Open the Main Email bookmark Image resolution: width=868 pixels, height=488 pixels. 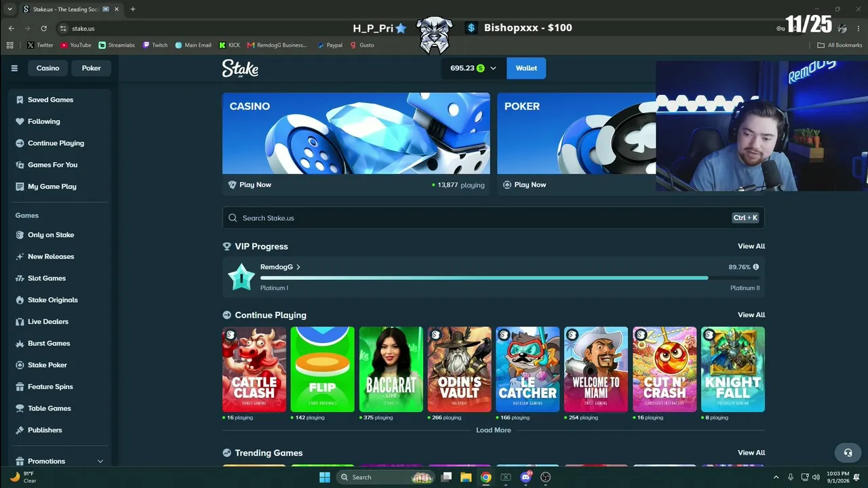[193, 45]
